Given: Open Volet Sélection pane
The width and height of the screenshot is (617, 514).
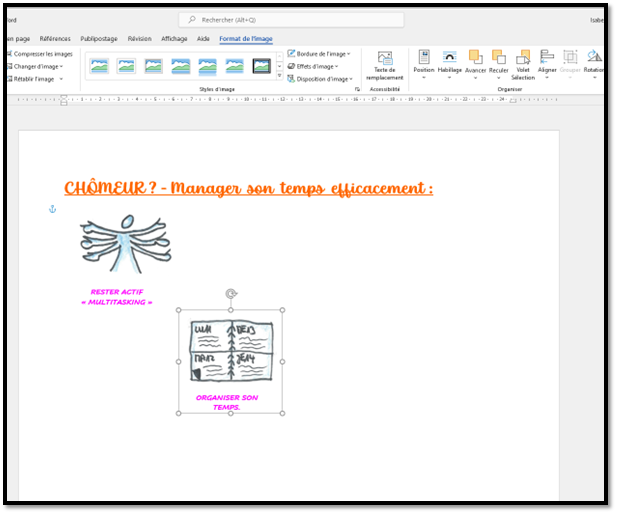Looking at the screenshot, I should [523, 65].
